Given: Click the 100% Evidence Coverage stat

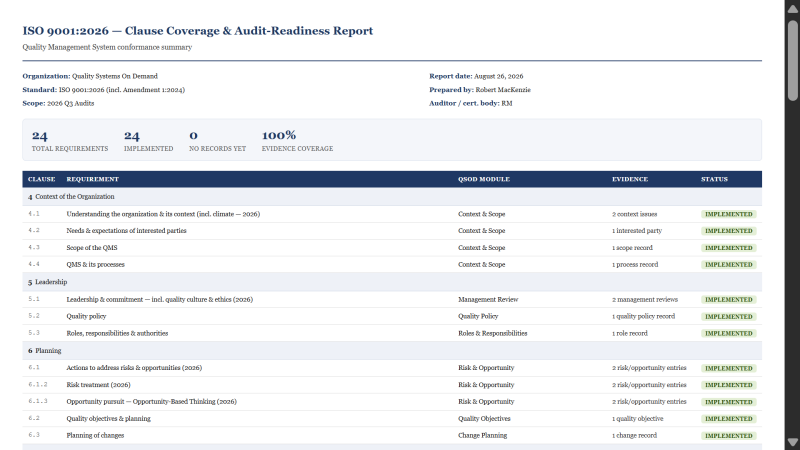Looking at the screenshot, I should click(x=297, y=140).
